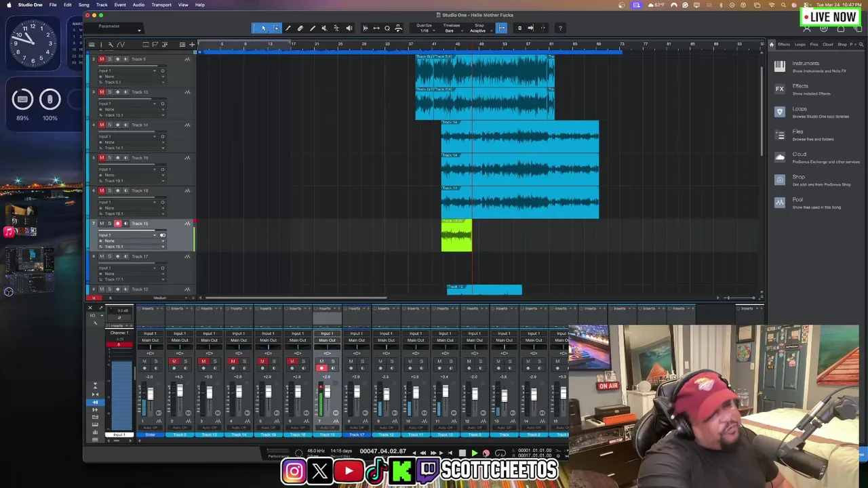Viewport: 868px width, 488px height.
Task: Open the Transport menu
Action: 161,5
